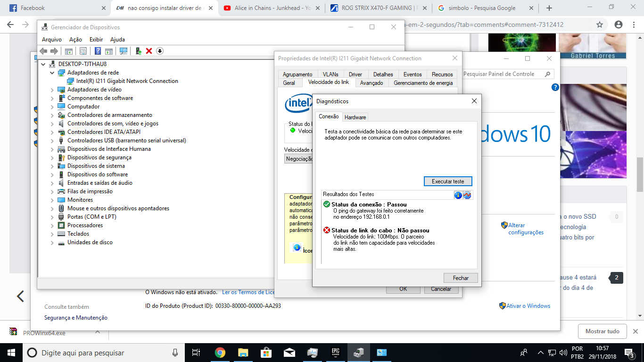Click the Gabriel Torres thumbnail image
The height and width of the screenshot is (362, 644).
tap(593, 46)
